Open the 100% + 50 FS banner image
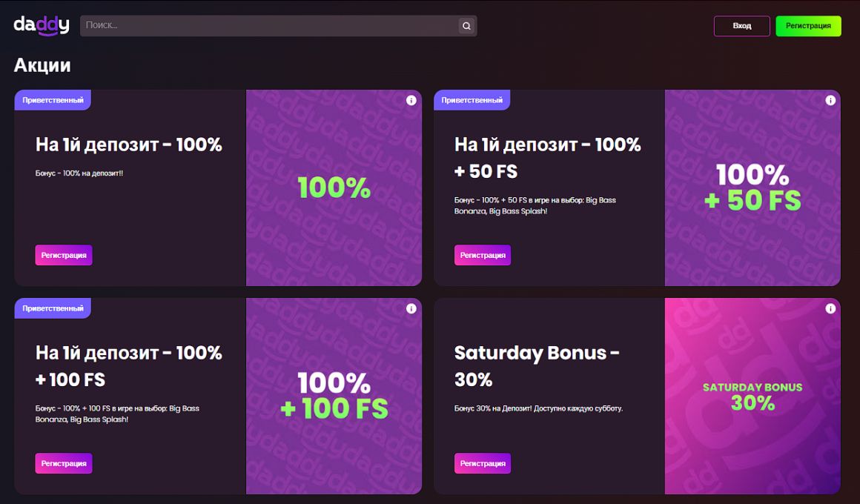This screenshot has width=860, height=504. 752,188
